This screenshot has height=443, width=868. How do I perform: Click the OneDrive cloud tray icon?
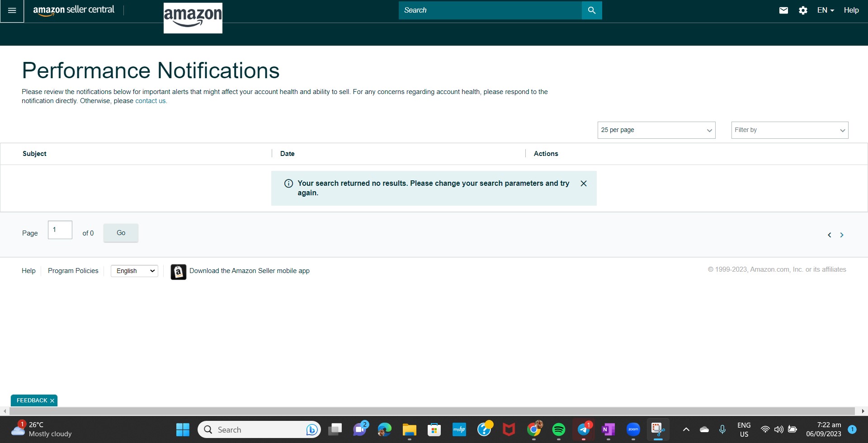pos(704,429)
